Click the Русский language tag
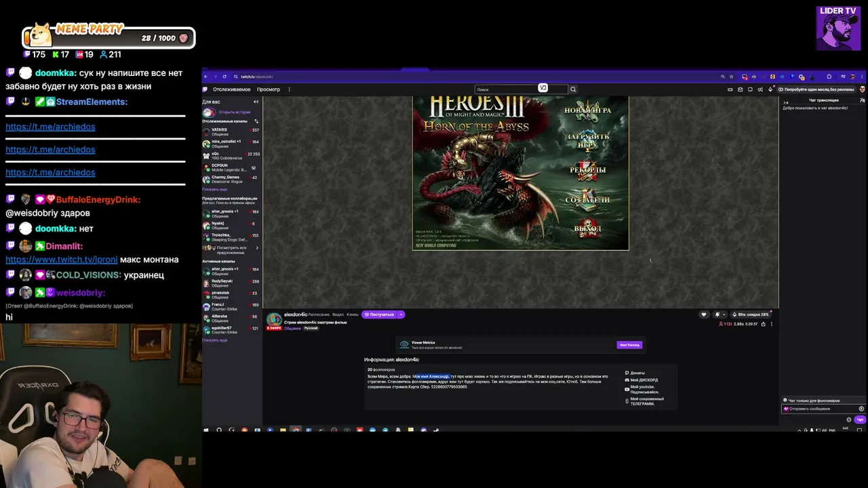Image resolution: width=868 pixels, height=488 pixels. (311, 328)
